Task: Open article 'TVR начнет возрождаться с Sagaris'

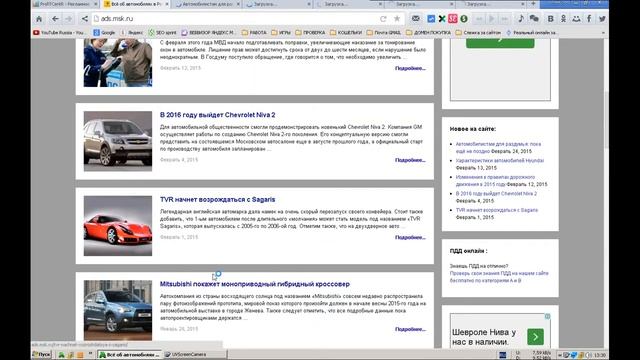Action: 218,200
